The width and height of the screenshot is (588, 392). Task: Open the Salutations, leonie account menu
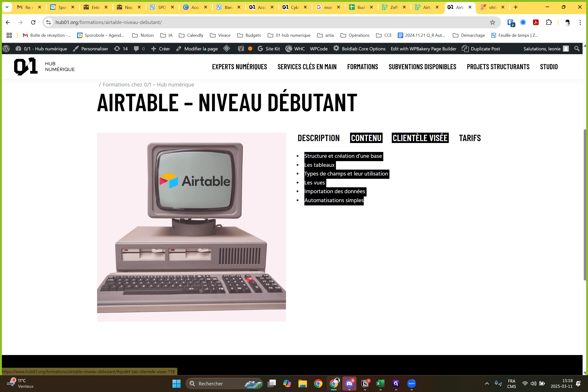[546, 49]
